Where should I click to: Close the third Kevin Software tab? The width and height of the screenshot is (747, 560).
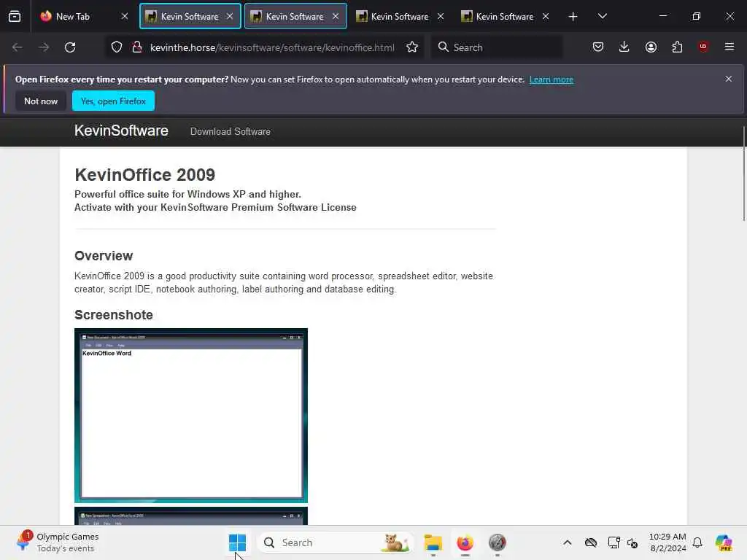pos(440,16)
